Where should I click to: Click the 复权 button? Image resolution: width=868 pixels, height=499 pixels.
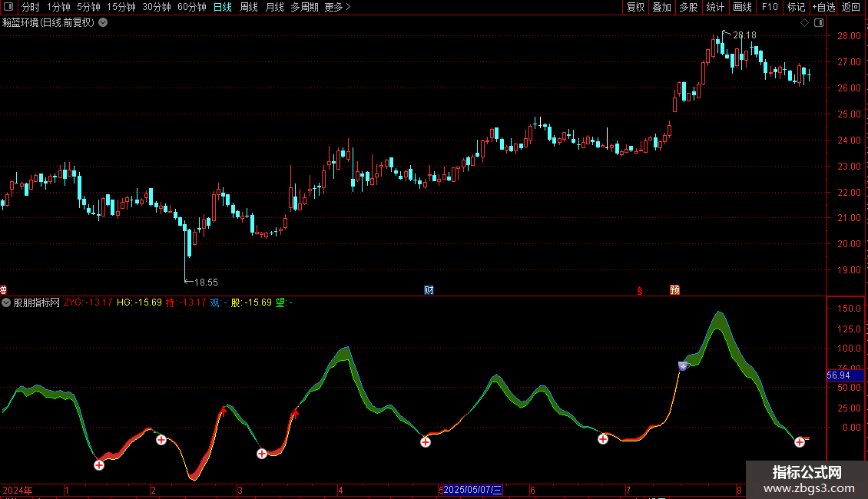point(635,7)
